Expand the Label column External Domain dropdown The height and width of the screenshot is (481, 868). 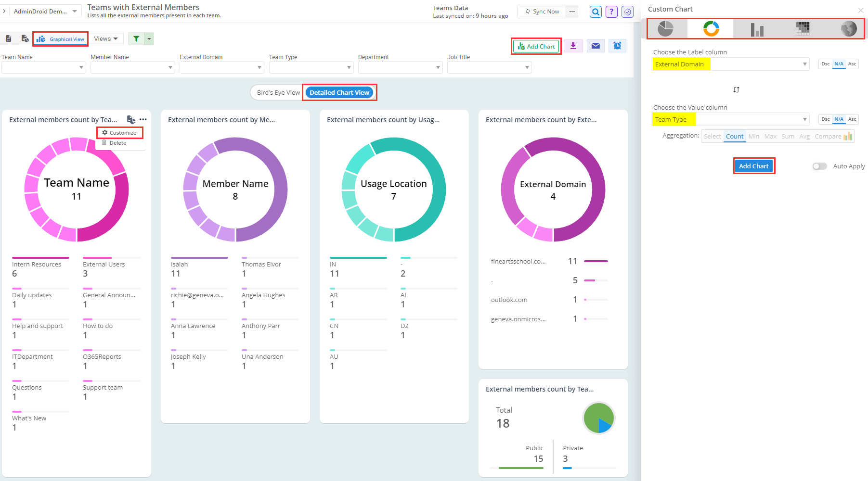coord(804,64)
